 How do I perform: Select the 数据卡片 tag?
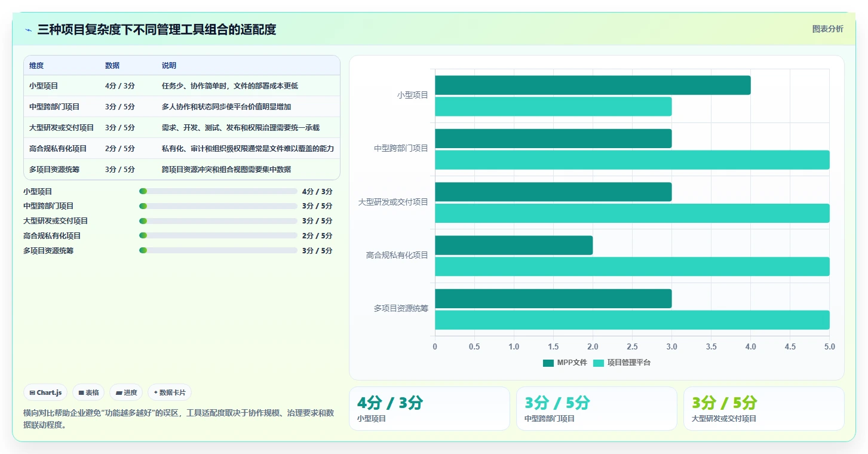click(170, 392)
